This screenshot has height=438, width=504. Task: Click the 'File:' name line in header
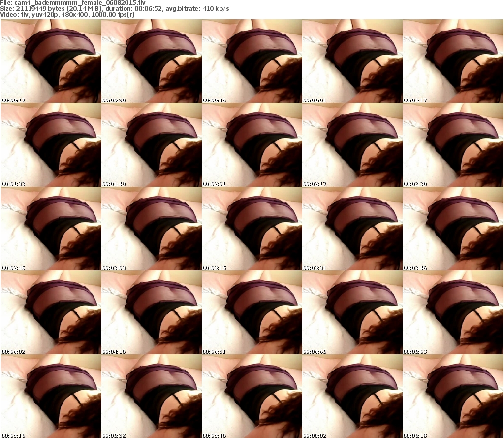73,3
